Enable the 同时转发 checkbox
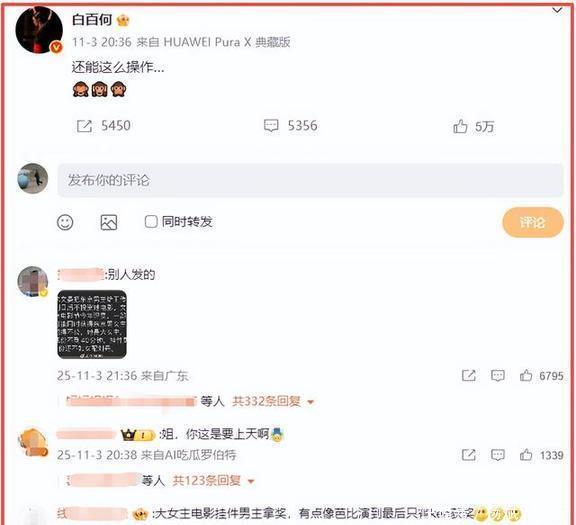Screen dimensions: 576x525 (151, 222)
